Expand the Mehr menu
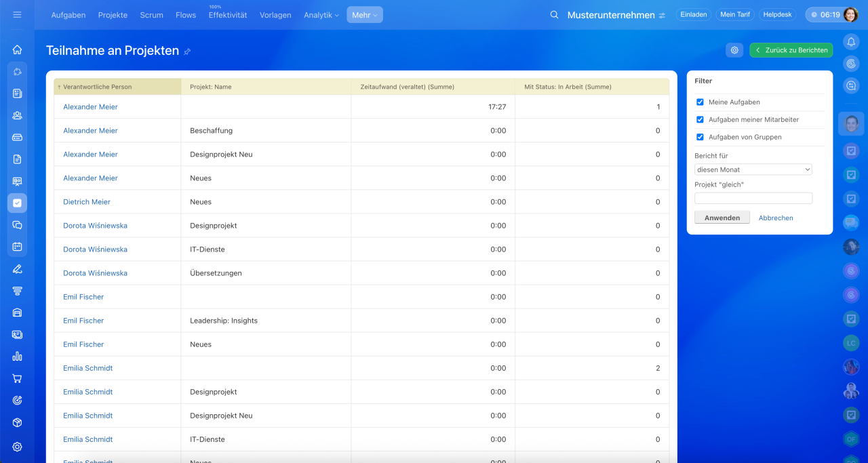The image size is (868, 463). [x=364, y=15]
